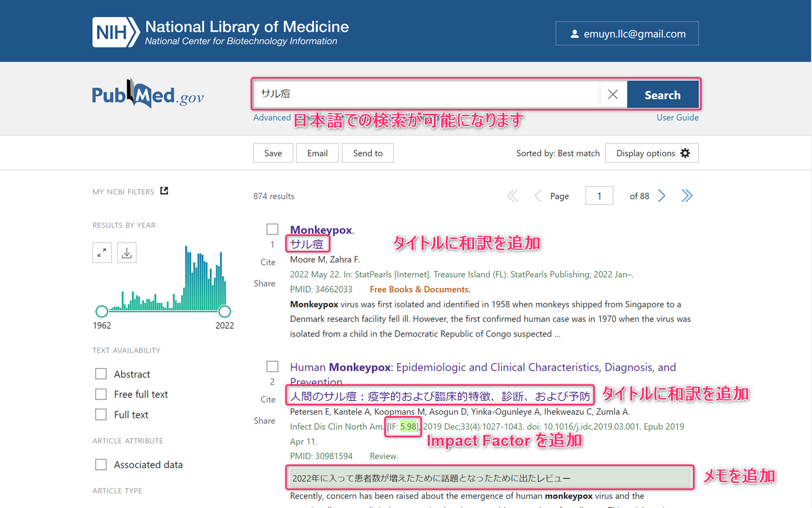
Task: Open the Advanced search link
Action: click(272, 117)
